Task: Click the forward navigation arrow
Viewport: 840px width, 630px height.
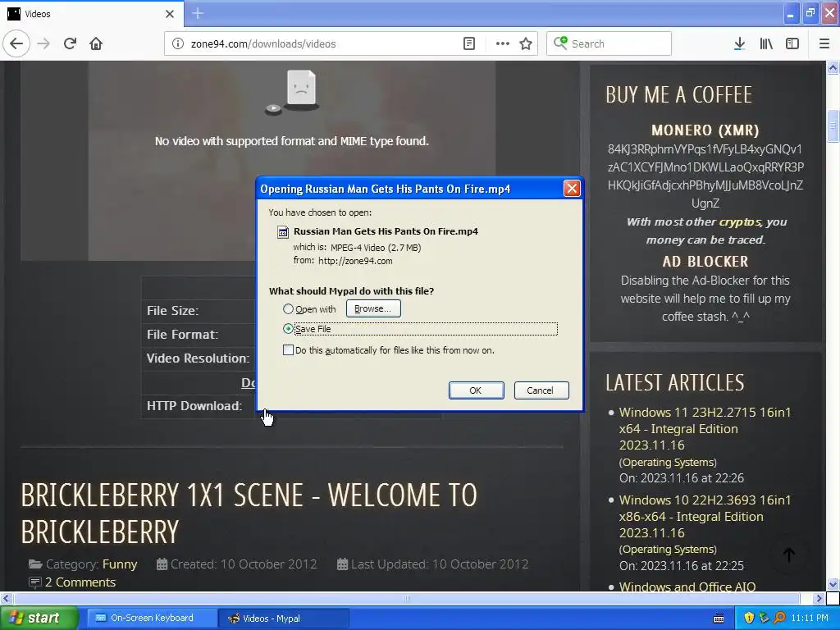Action: pos(43,43)
